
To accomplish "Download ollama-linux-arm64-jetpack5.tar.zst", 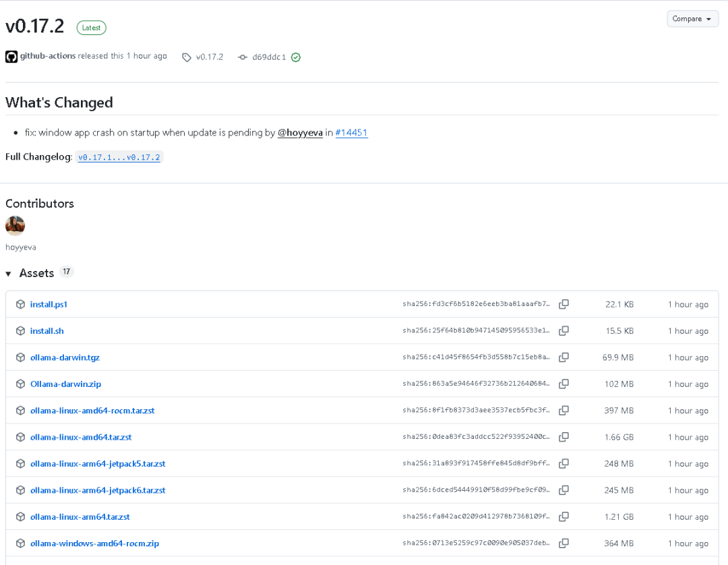I will tap(98, 463).
